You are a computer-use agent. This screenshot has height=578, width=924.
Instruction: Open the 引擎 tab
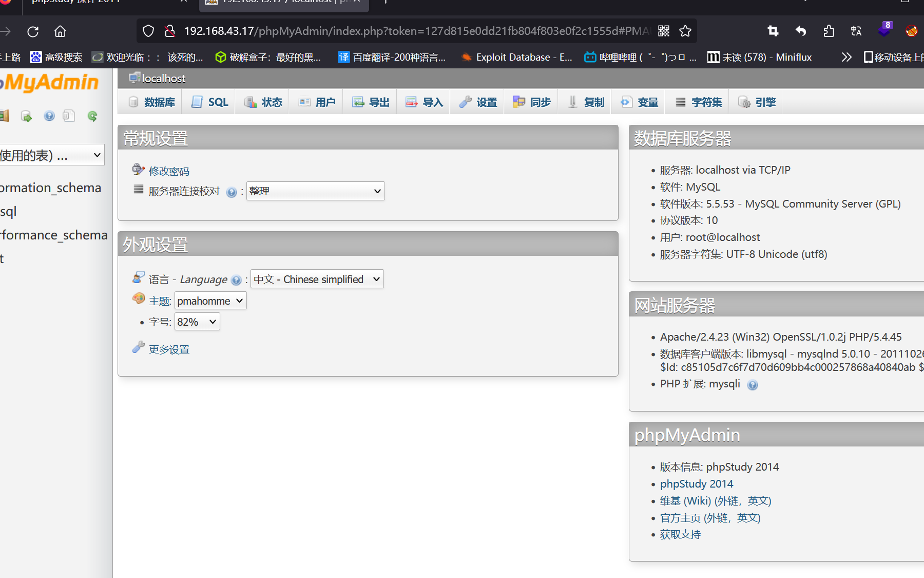[x=757, y=102]
